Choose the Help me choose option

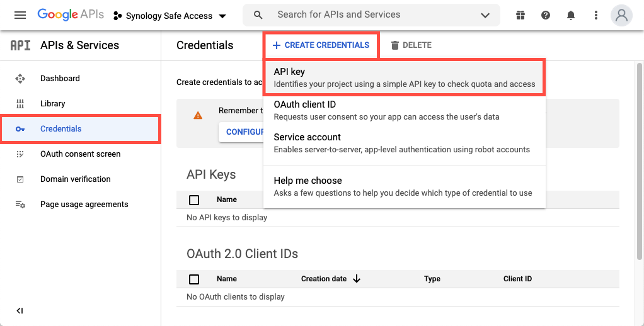[405, 186]
